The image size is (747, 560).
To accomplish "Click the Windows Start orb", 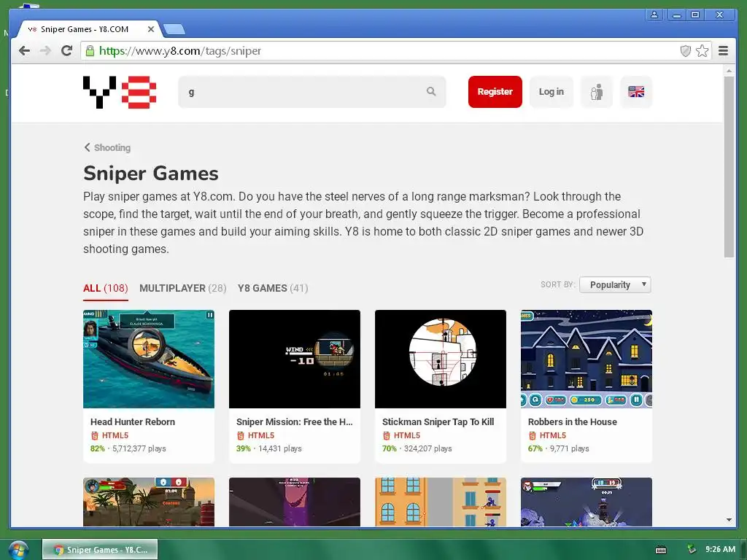I will coord(18,550).
